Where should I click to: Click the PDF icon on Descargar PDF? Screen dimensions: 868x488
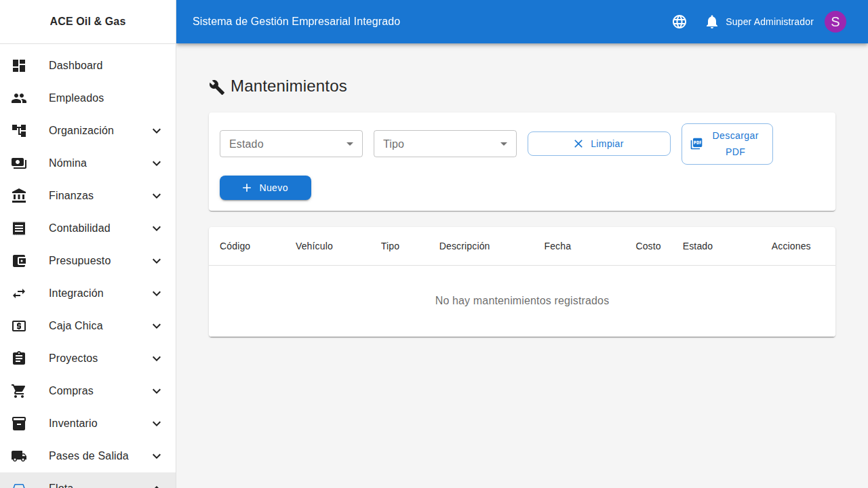pos(697,144)
